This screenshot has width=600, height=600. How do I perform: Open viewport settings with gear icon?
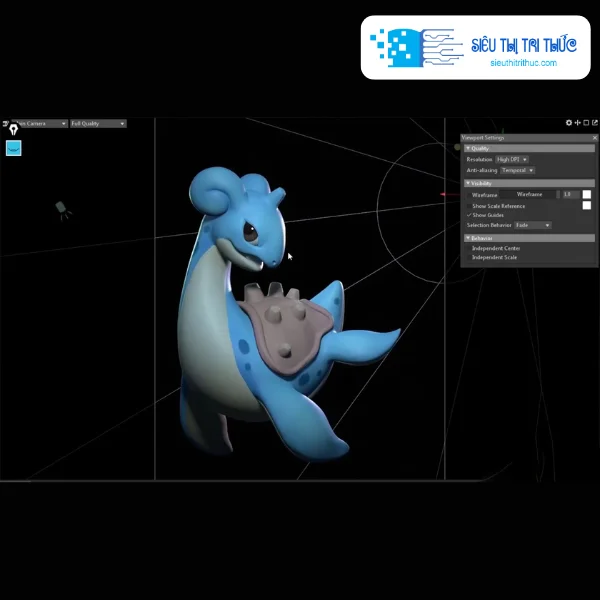pos(569,122)
